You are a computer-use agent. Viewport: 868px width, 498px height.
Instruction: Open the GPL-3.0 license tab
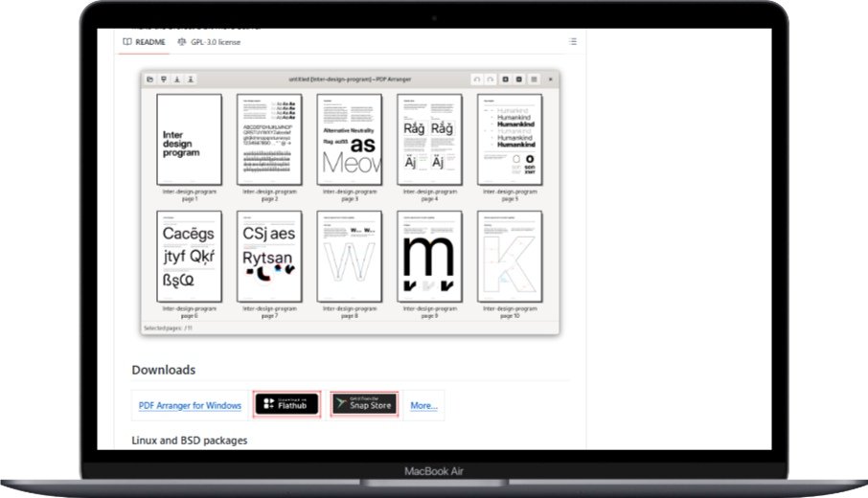point(209,42)
